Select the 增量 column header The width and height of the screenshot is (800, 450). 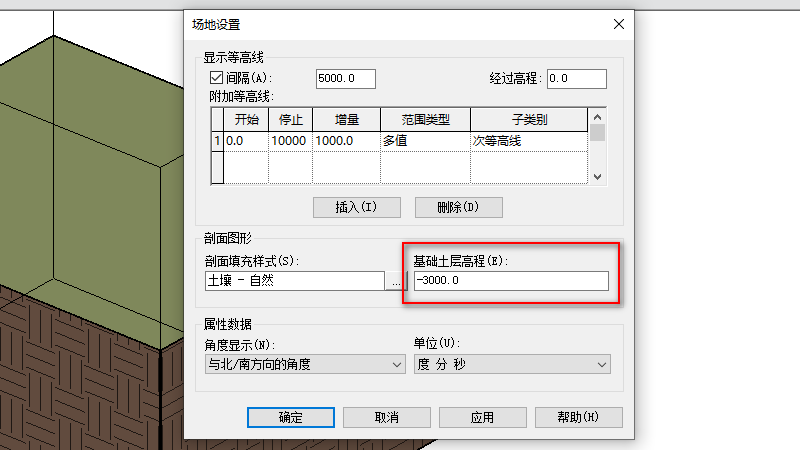346,120
